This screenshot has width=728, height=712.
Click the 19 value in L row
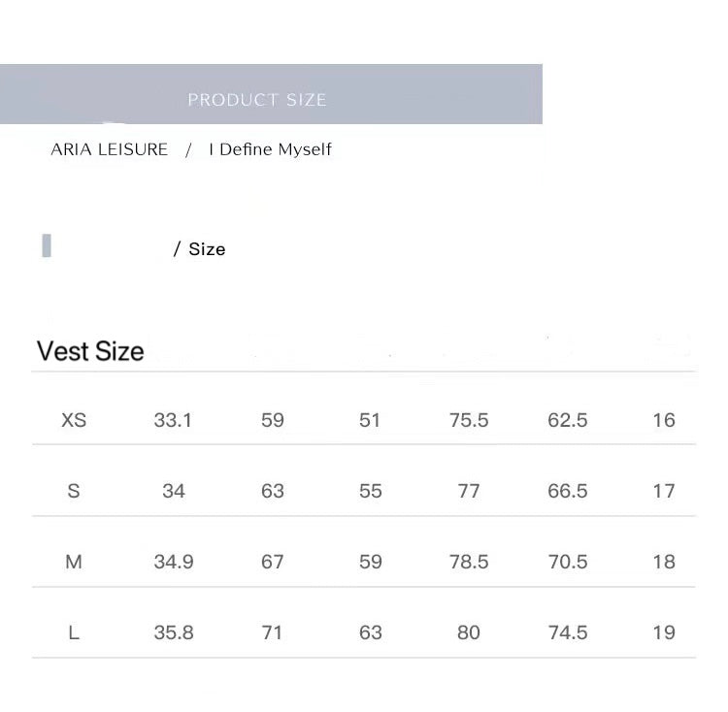(x=664, y=632)
